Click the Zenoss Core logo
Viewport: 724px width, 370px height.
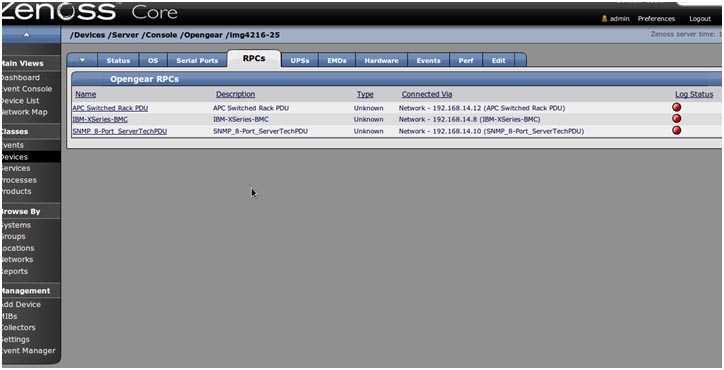pos(89,11)
